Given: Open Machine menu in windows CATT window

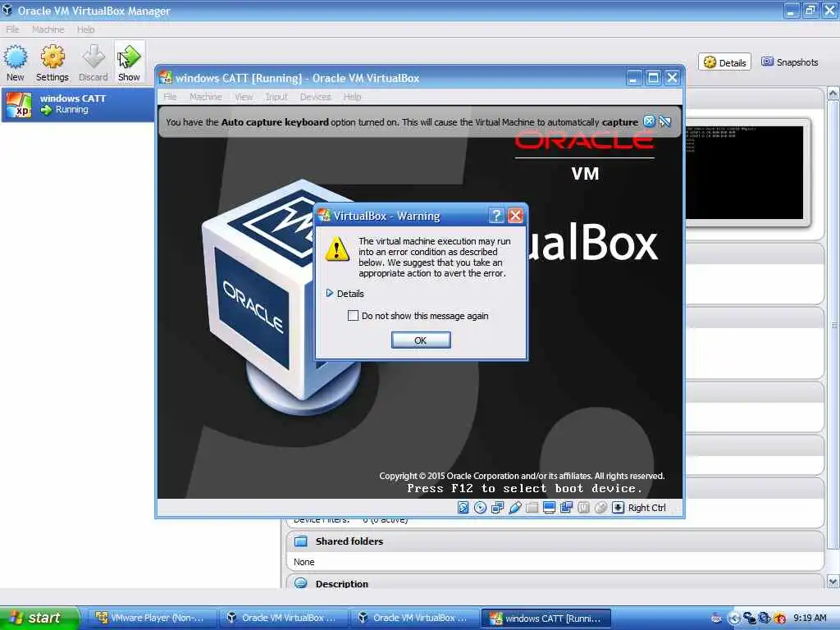Looking at the screenshot, I should click(206, 97).
